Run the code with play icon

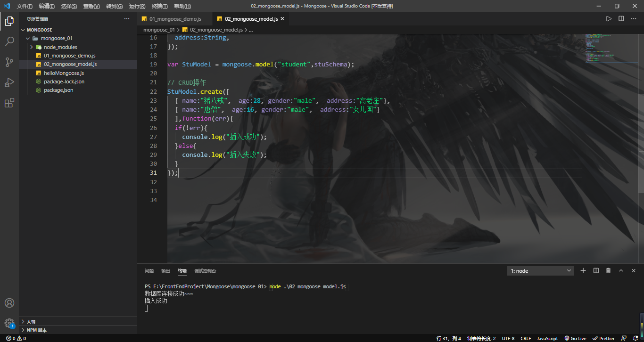click(x=609, y=19)
